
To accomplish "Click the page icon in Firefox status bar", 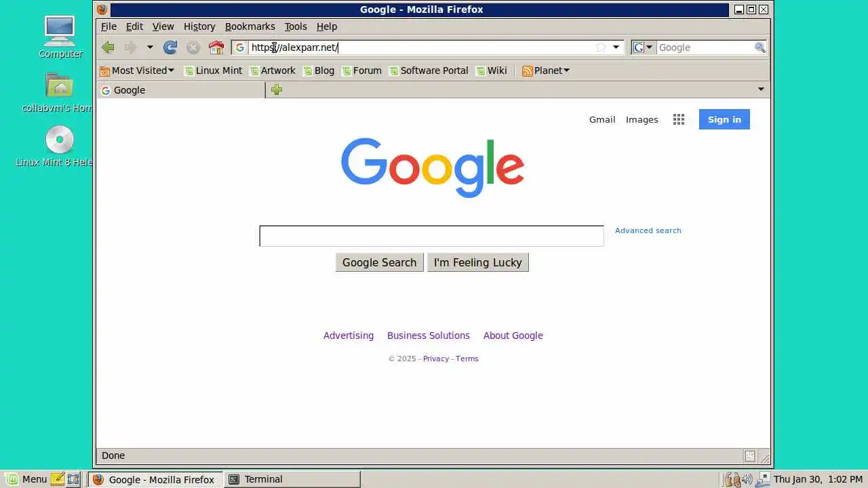I will coord(749,456).
